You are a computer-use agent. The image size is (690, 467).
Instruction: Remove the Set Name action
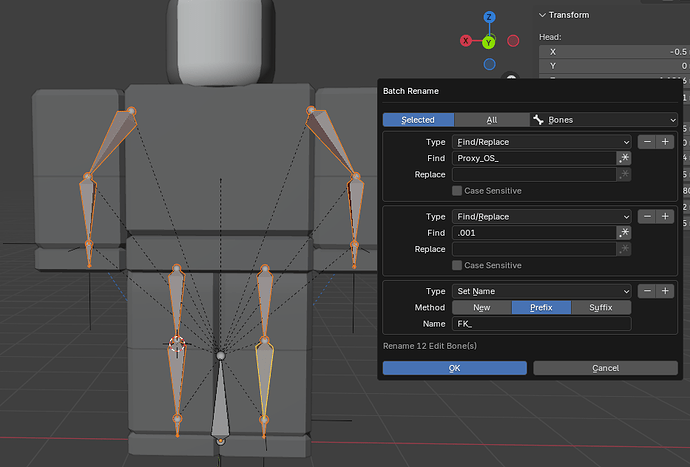[647, 291]
